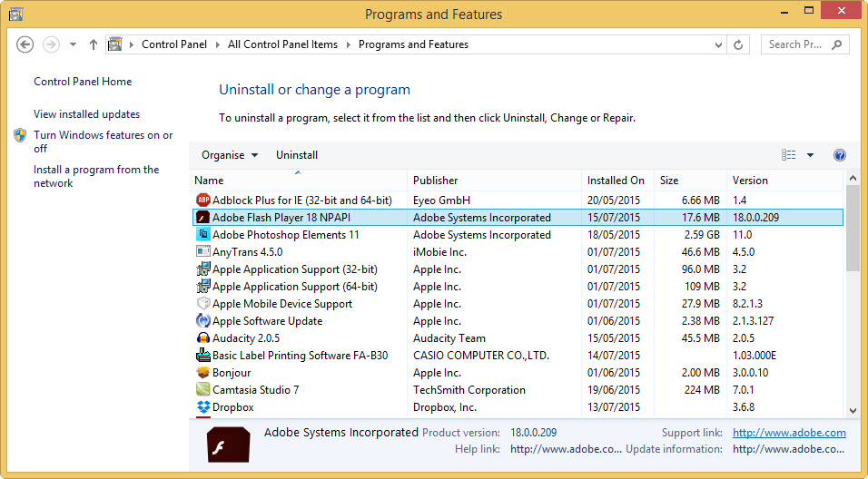868x479 pixels.
Task: Sort by the Version column header
Action: [x=785, y=181]
